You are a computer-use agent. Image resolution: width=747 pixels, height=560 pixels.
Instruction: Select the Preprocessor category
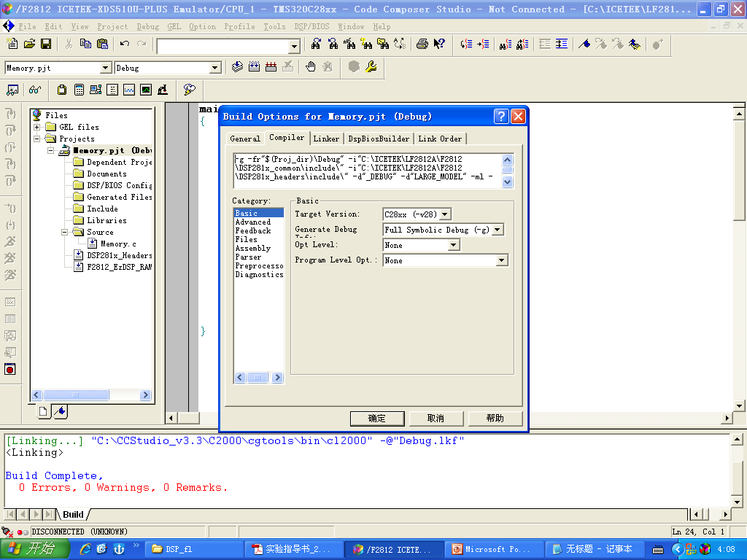coord(259,265)
